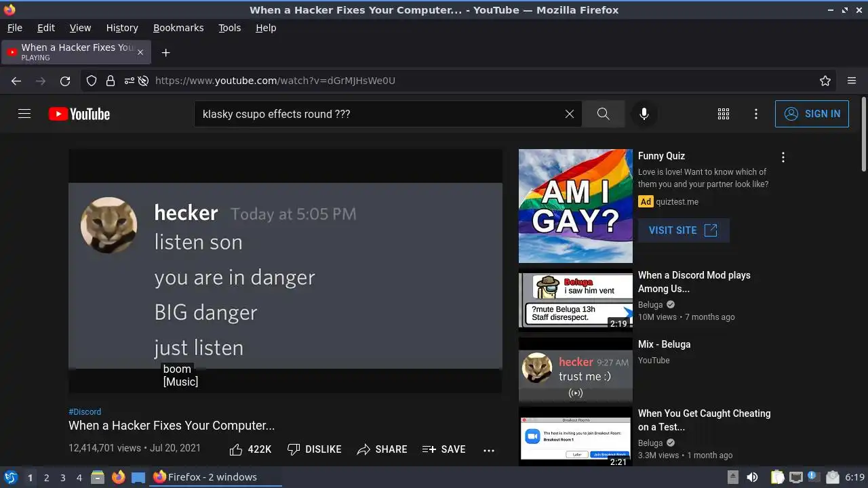The height and width of the screenshot is (488, 868).
Task: Click the Among Us video thumbnail
Action: pyautogui.click(x=576, y=299)
